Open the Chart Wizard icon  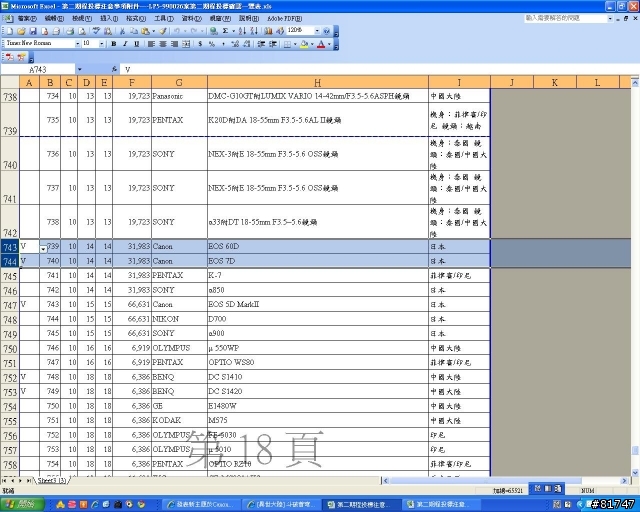click(268, 31)
